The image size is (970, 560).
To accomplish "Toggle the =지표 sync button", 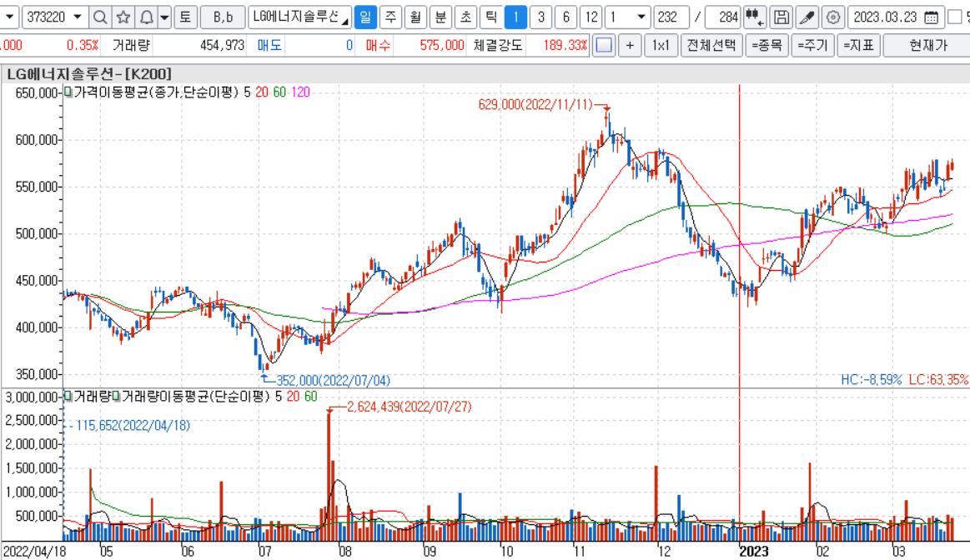I will 858,45.
